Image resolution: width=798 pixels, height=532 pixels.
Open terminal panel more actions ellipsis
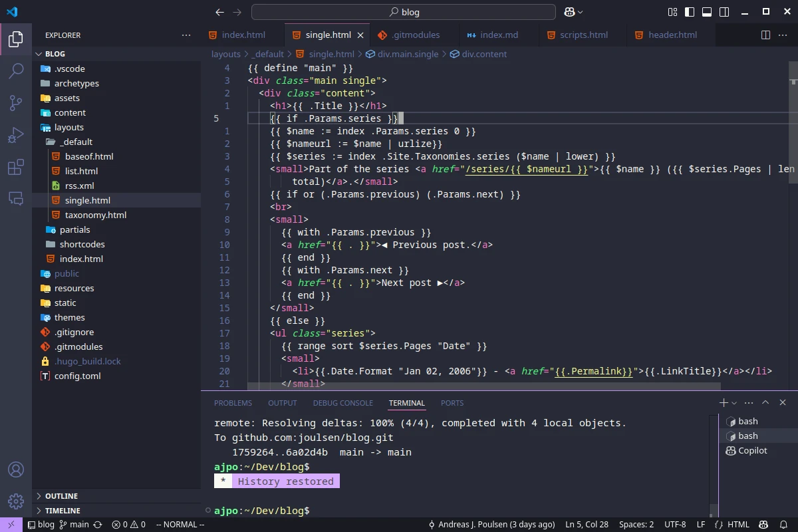coord(749,402)
